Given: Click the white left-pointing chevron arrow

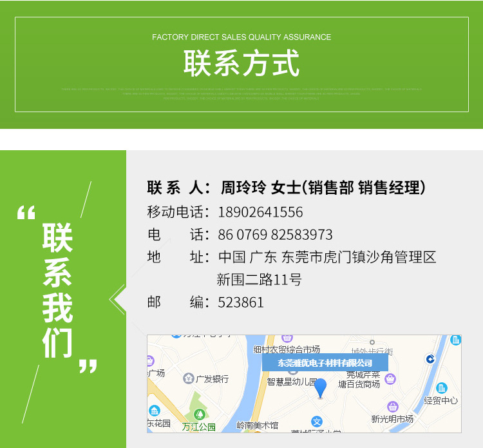Looking at the screenshot, I should [x=117, y=299].
